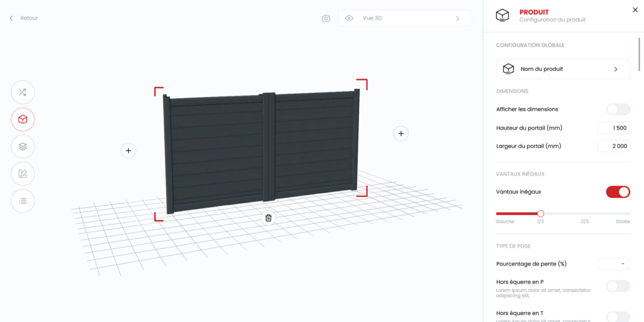Set slider to the Droite end
The width and height of the screenshot is (644, 322).
click(x=629, y=214)
